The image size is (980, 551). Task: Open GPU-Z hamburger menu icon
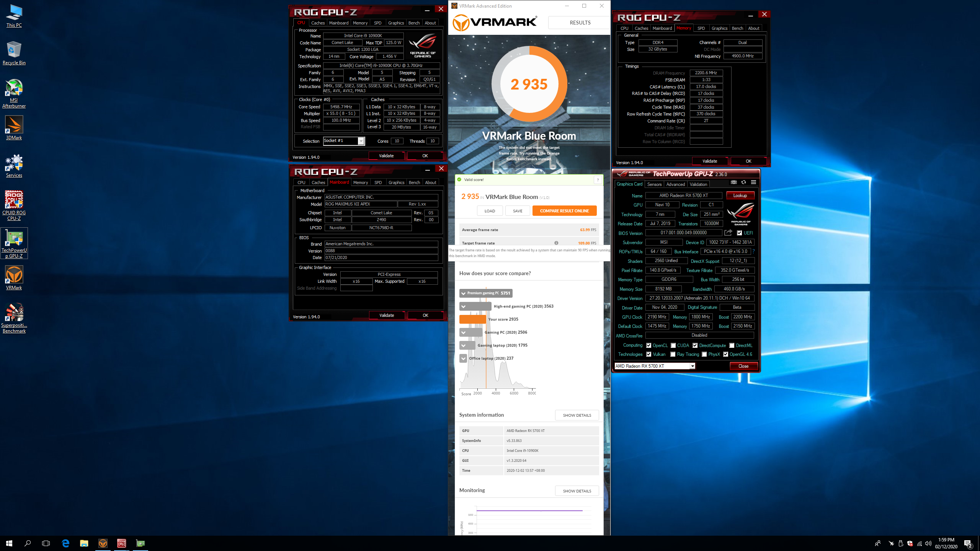tap(753, 182)
